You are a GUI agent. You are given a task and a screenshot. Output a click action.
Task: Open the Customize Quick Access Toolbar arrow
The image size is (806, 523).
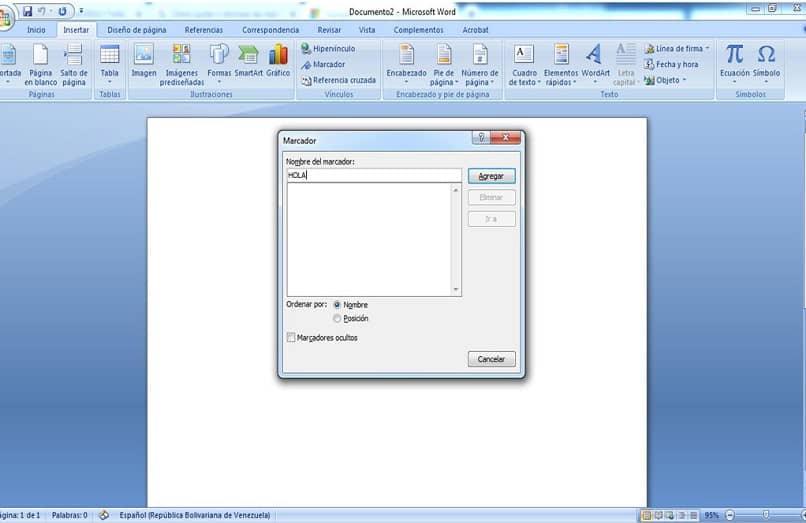[81, 11]
